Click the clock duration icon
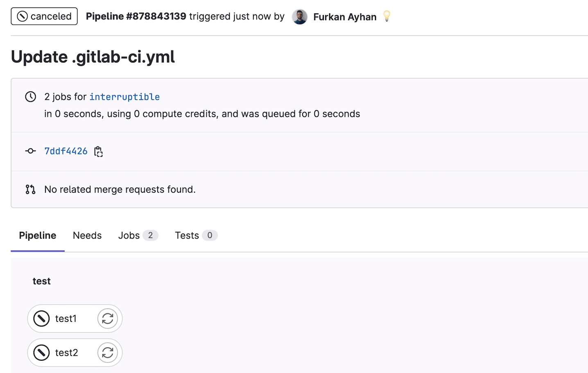 [31, 97]
